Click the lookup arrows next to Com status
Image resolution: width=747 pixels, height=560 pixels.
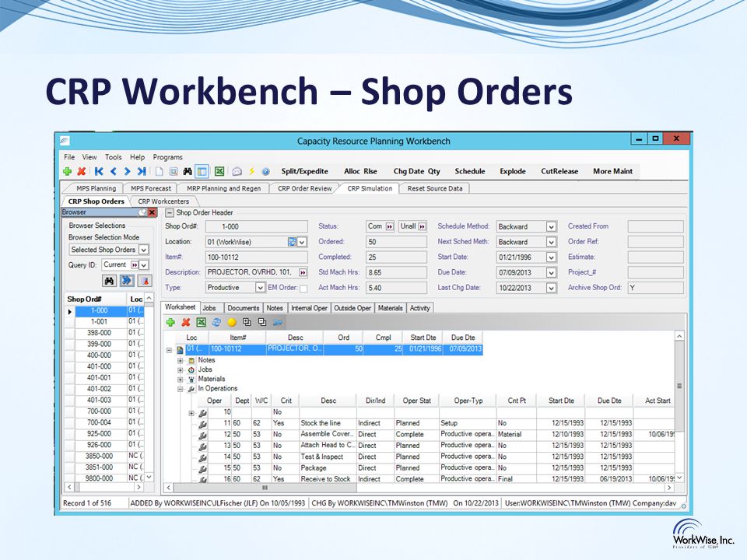coord(390,226)
